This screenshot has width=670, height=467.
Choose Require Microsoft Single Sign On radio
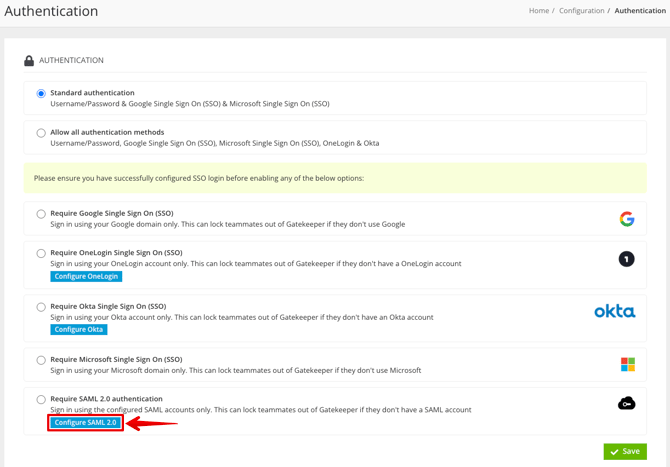point(41,360)
